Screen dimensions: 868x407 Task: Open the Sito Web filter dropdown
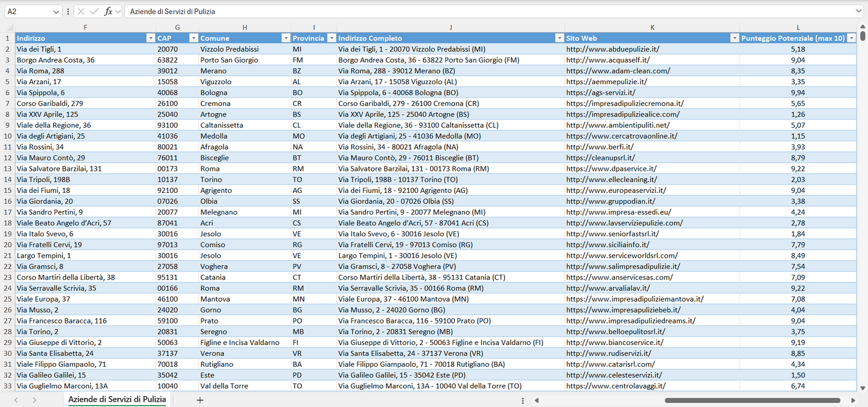(x=734, y=38)
